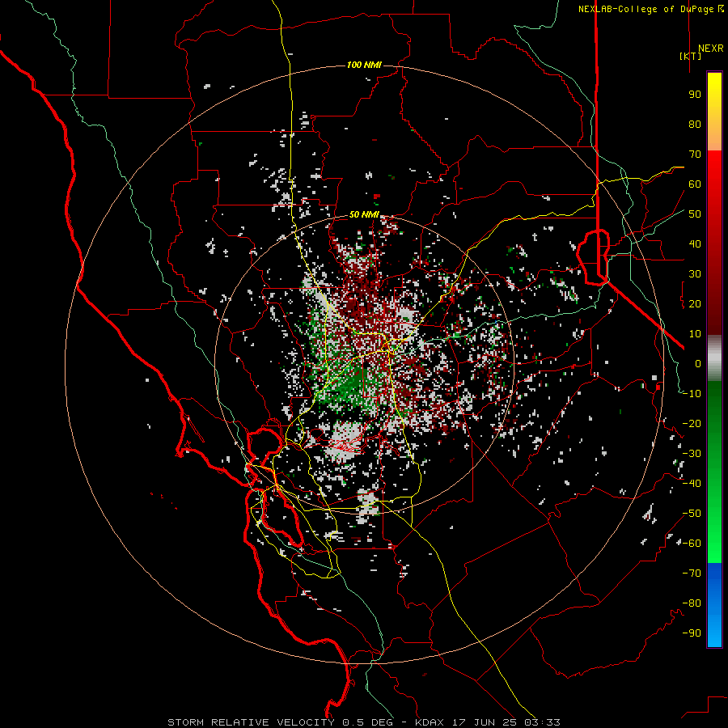
Task: Click the 50 velocity scale label
Action: point(695,214)
